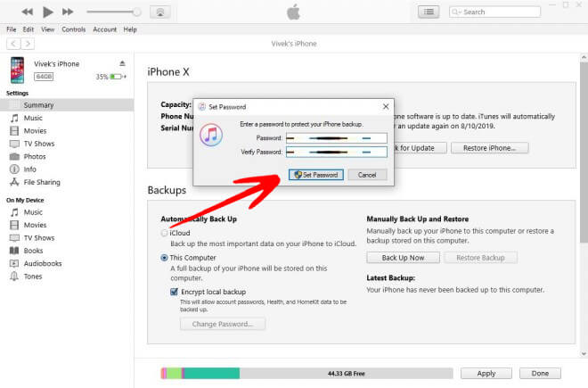This screenshot has width=588, height=388.
Task: Open the View menu
Action: click(47, 29)
